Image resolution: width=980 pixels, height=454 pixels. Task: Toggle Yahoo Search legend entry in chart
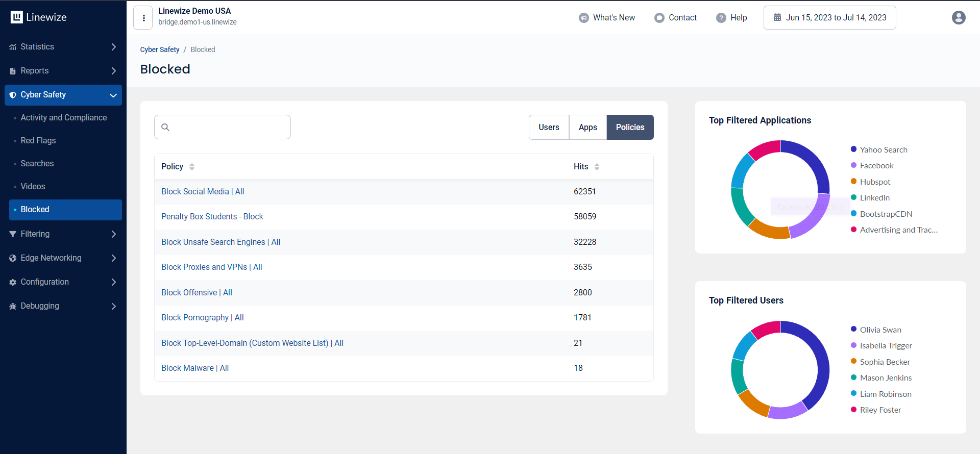pyautogui.click(x=883, y=149)
